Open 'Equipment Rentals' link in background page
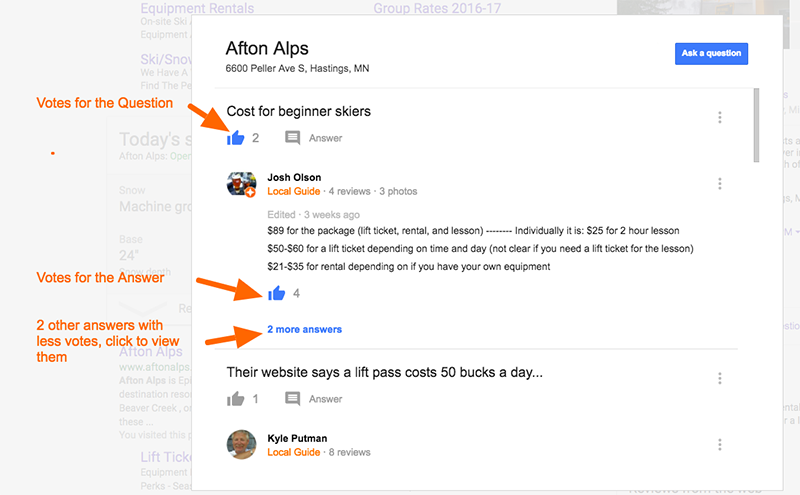 pos(197,8)
